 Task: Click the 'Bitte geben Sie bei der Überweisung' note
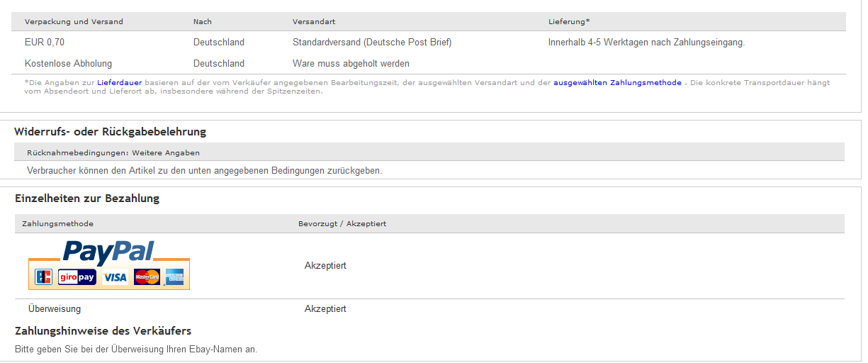[x=136, y=350]
